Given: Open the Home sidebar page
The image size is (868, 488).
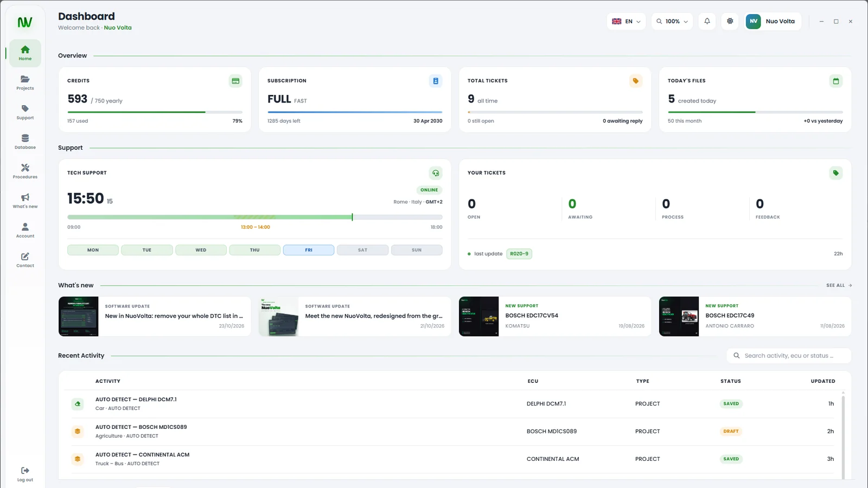Looking at the screenshot, I should (25, 53).
